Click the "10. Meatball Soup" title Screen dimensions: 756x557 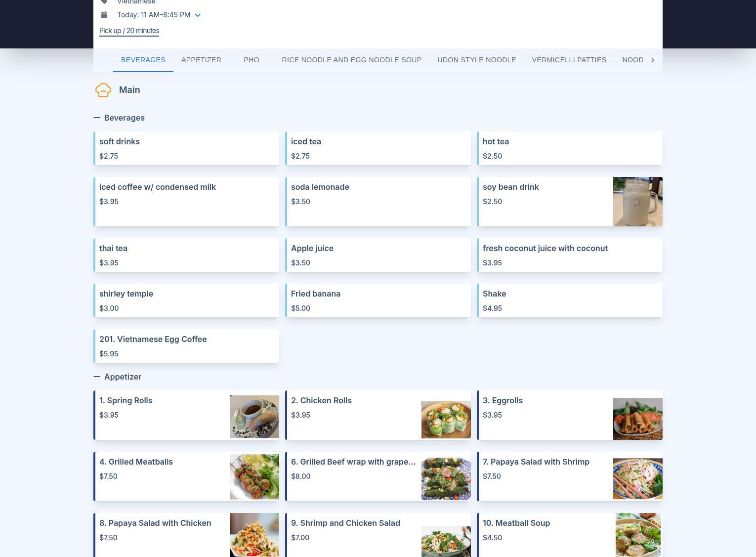pyautogui.click(x=516, y=523)
